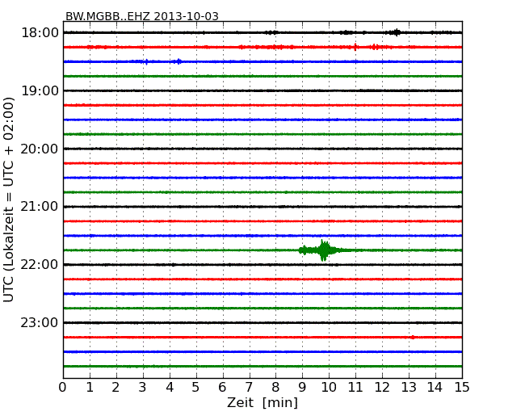The width and height of the screenshot is (525, 420).
Task: Click the x-axis tick label 11
Action: [355, 388]
